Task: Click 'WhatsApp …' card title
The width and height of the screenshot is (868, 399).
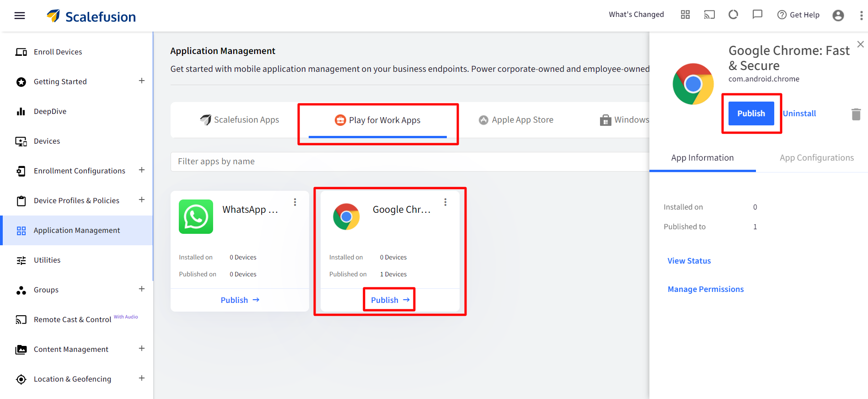Action: coord(250,210)
